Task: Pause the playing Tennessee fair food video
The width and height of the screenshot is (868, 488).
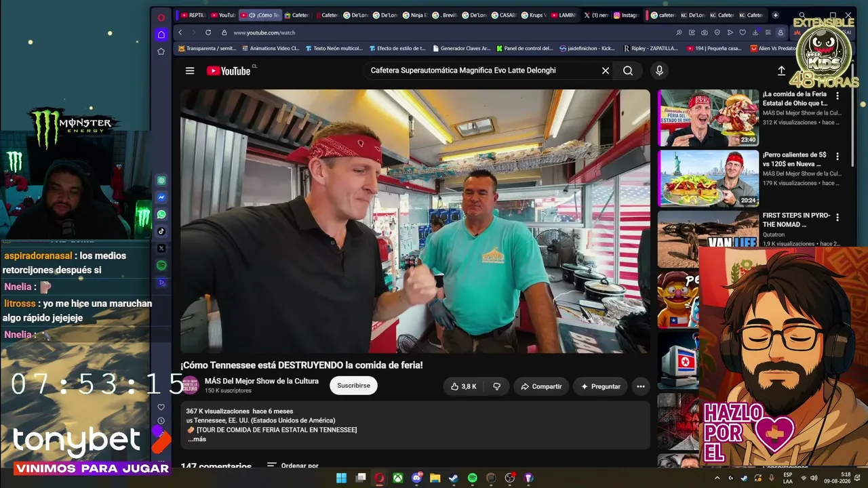Action: [x=415, y=221]
